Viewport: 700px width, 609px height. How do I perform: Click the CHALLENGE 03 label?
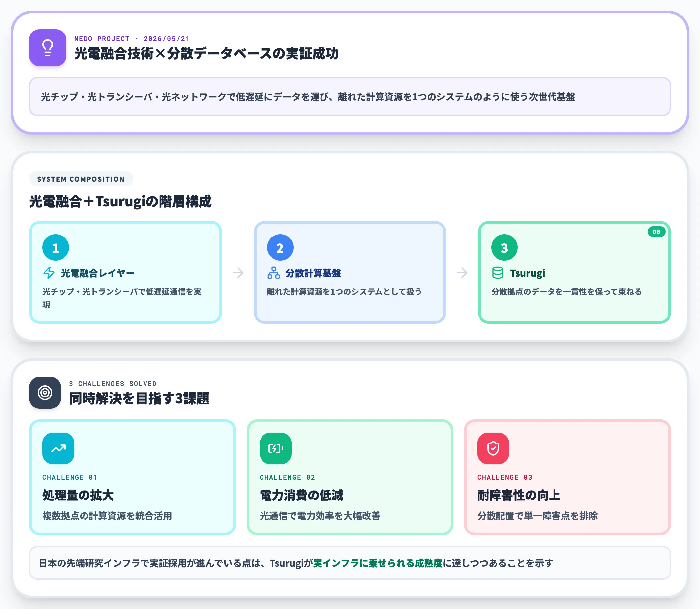click(x=505, y=477)
